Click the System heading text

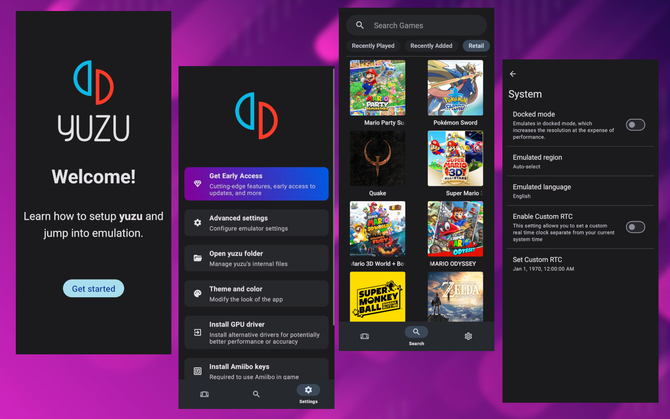pyautogui.click(x=525, y=94)
